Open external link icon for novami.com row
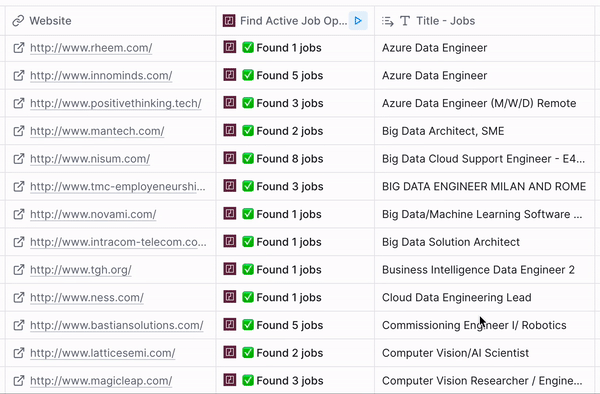Viewport: 600px width, 394px height. pyautogui.click(x=18, y=214)
